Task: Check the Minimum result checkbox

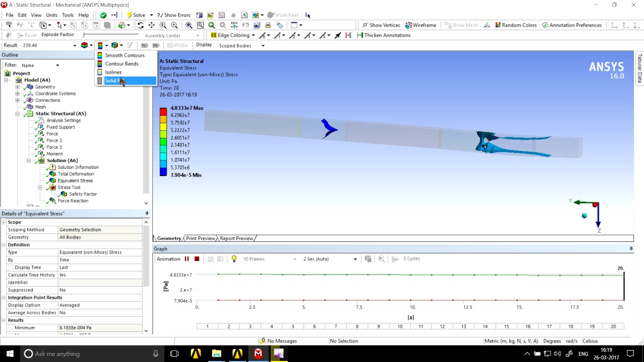Action: click(11, 328)
